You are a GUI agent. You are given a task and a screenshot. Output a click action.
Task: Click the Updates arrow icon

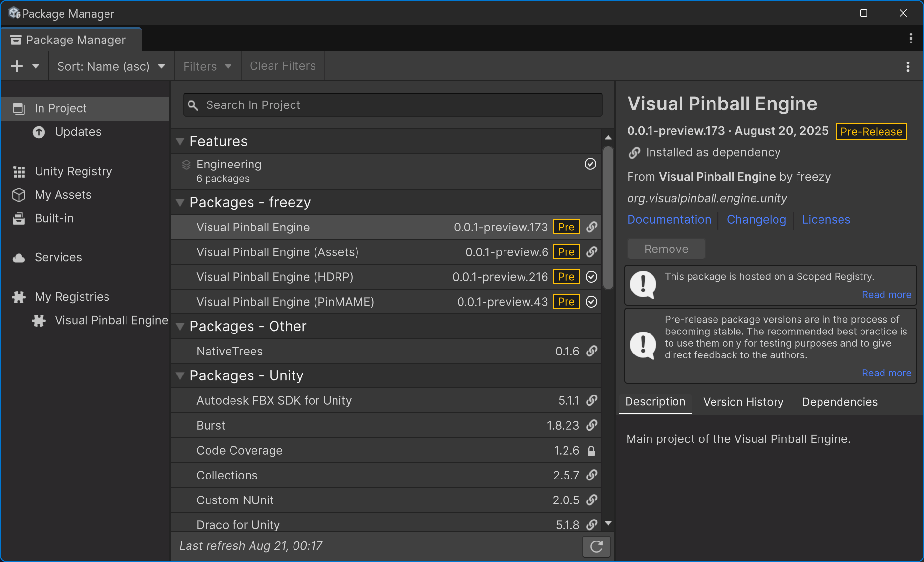[x=39, y=132]
